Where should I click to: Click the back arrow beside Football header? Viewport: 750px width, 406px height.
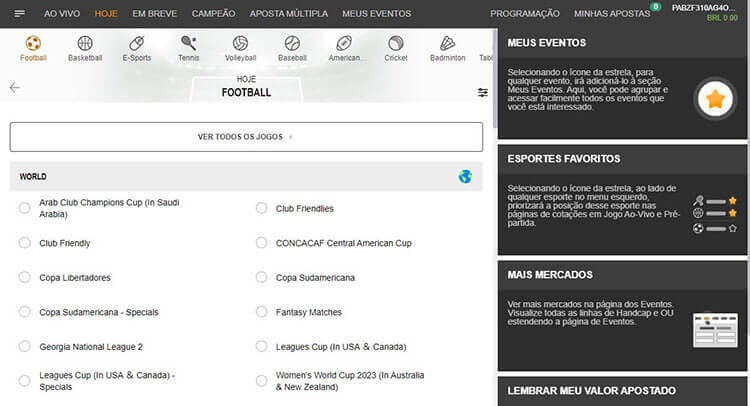click(15, 87)
